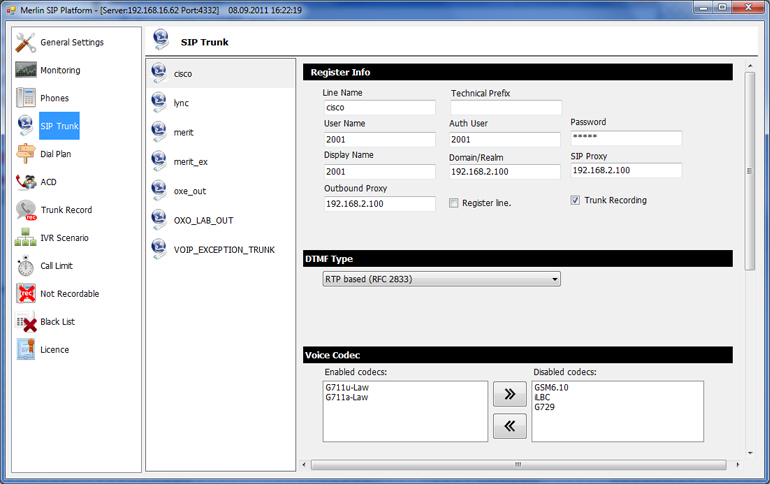Viewport: 770px width, 484px height.
Task: Go to General Settings section
Action: coord(72,42)
